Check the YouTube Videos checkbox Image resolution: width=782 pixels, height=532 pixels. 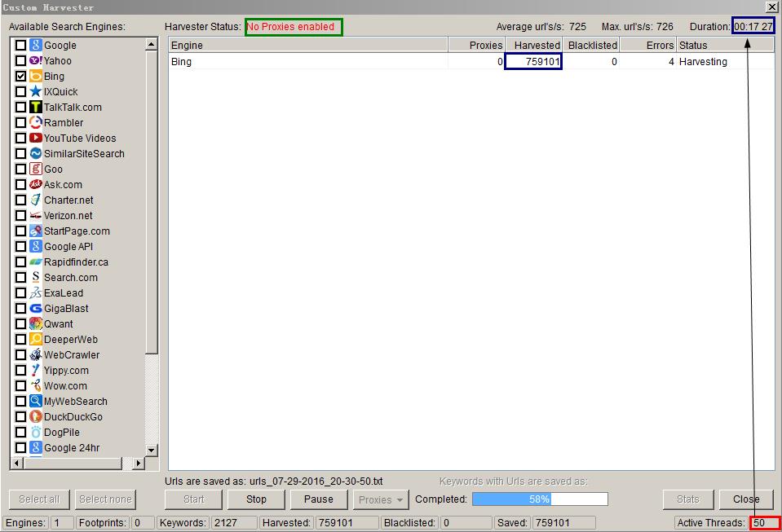(x=20, y=138)
